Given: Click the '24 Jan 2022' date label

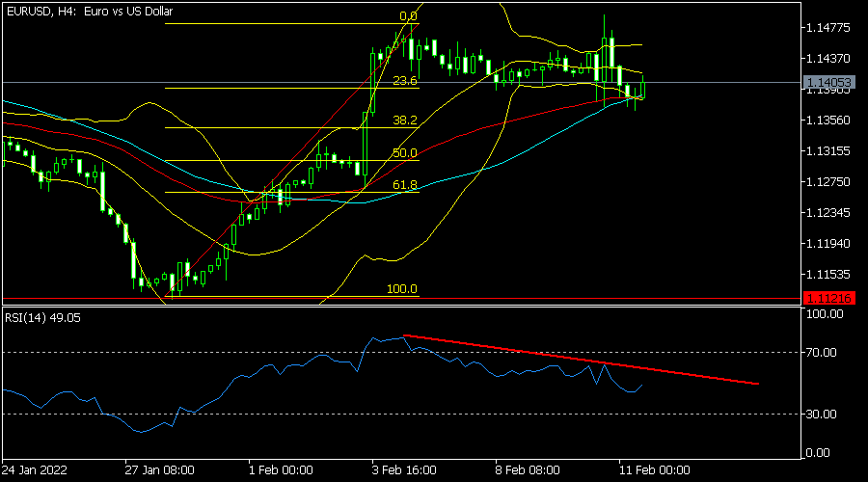Looking at the screenshot, I should pyautogui.click(x=35, y=470).
